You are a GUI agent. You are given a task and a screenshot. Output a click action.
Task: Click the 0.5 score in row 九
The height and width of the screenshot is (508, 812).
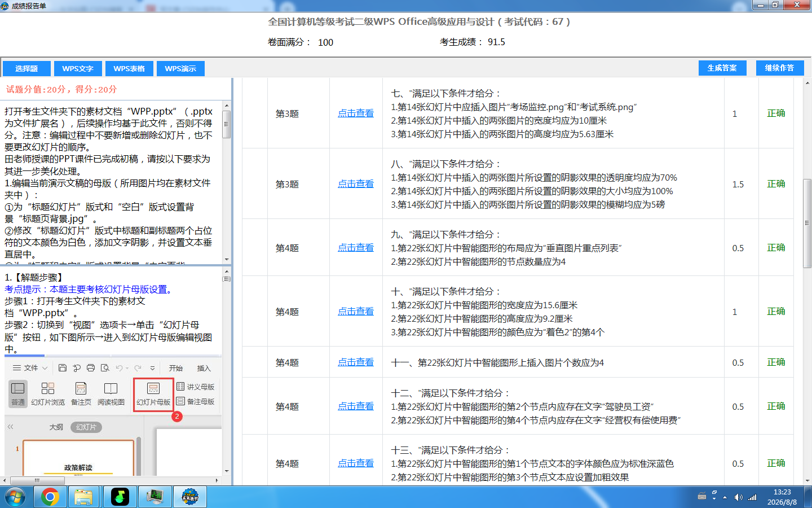tap(738, 248)
